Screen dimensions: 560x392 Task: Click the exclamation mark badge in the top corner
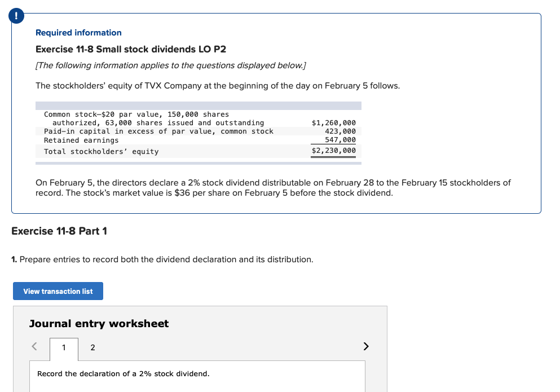coord(16,16)
